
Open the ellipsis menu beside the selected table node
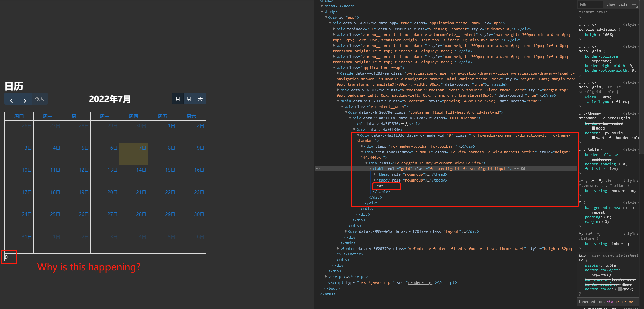[x=318, y=168]
